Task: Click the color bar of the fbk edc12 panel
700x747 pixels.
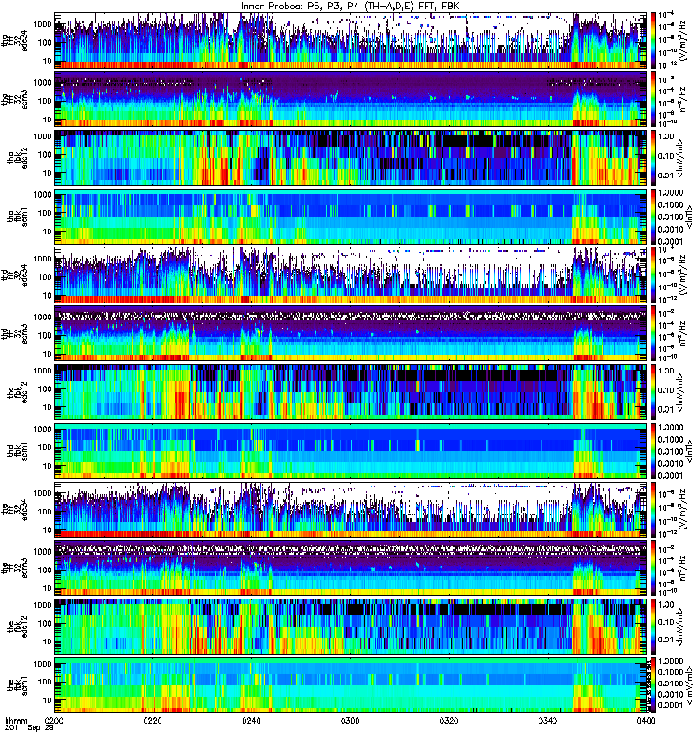Action: (x=652, y=627)
